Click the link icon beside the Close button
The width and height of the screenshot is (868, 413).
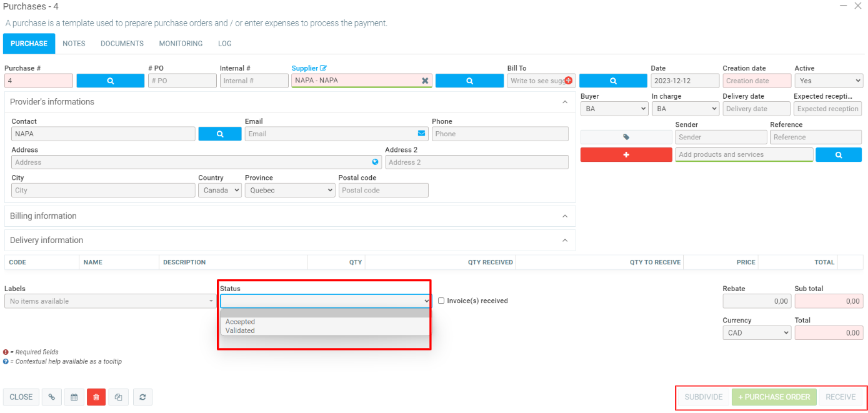coord(52,397)
